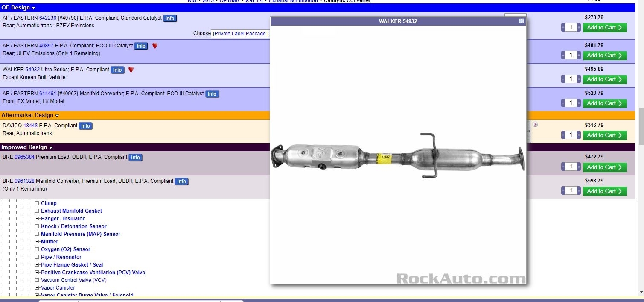Expand the Vacuum Control Valve category
This screenshot has width=644, height=302.
(37, 280)
